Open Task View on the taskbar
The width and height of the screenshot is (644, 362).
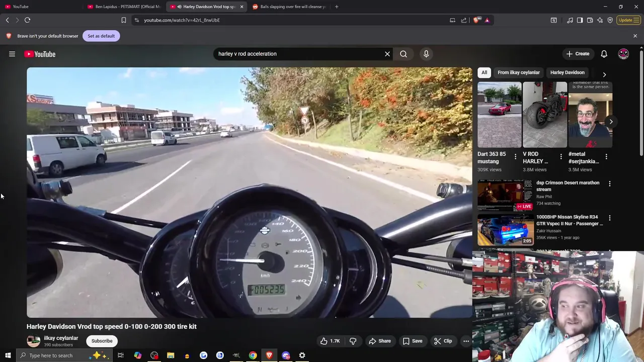click(x=121, y=355)
